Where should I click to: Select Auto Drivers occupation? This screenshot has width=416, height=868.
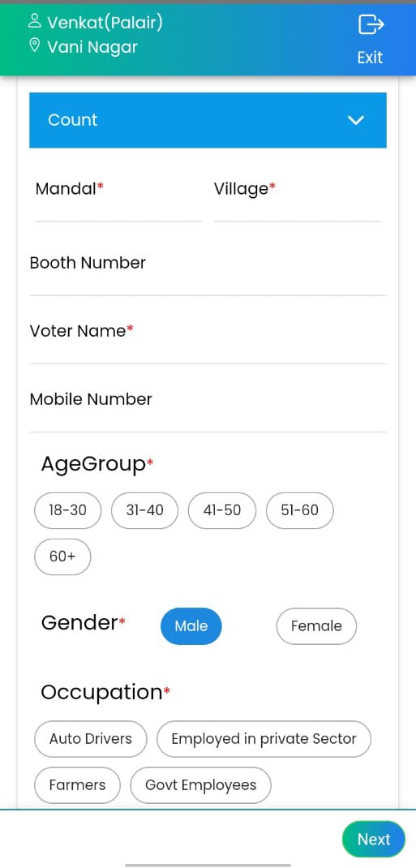[x=91, y=739]
